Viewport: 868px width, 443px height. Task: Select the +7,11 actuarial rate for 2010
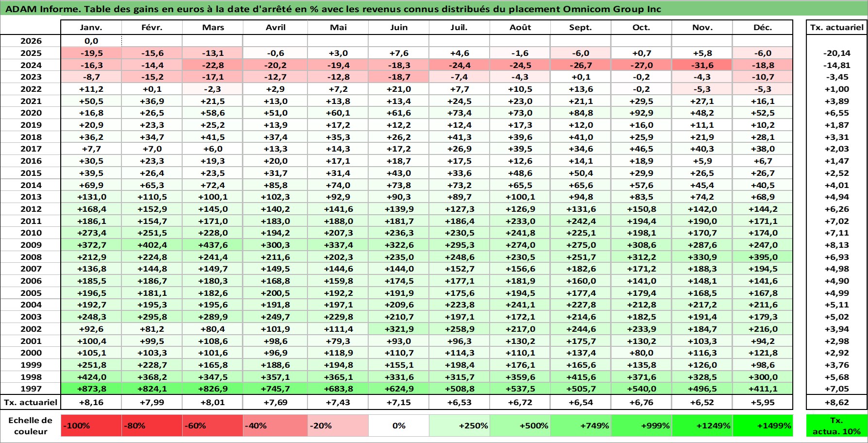pos(836,233)
